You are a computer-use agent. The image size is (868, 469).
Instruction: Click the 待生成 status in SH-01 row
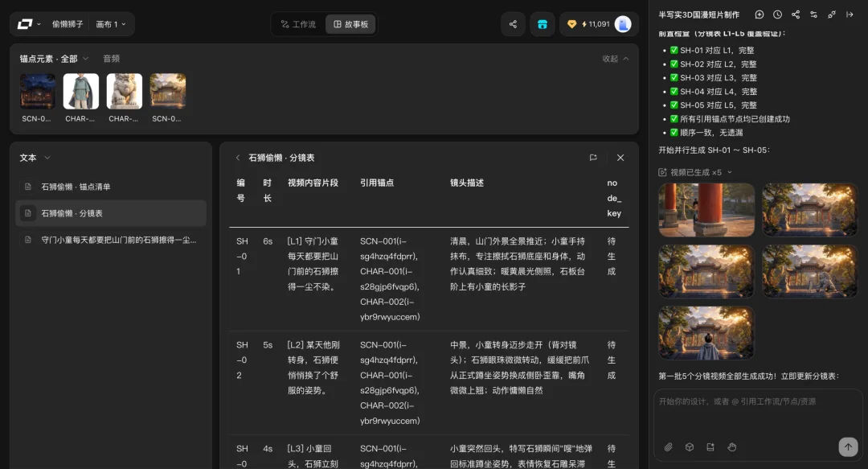click(612, 256)
